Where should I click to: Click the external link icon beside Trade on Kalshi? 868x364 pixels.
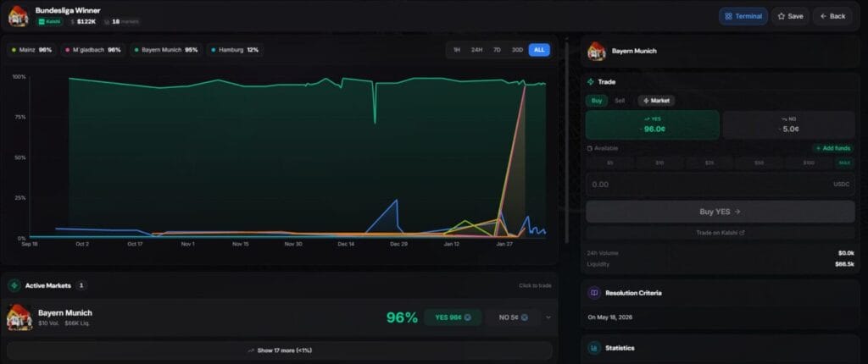coord(743,233)
